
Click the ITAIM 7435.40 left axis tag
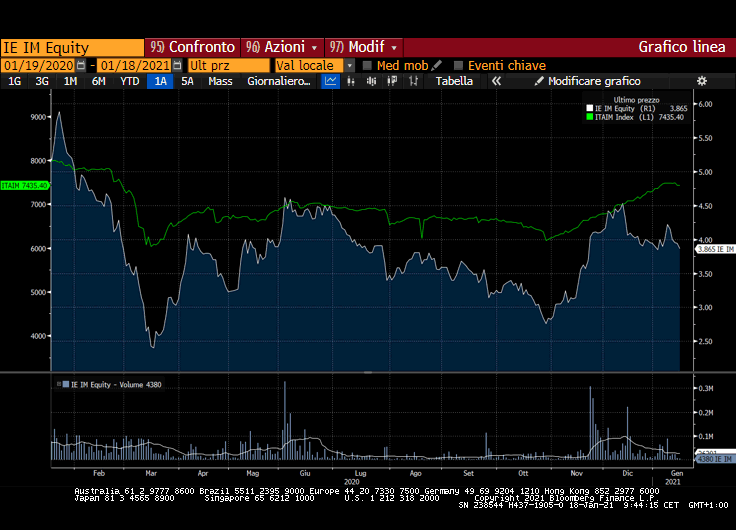point(24,184)
